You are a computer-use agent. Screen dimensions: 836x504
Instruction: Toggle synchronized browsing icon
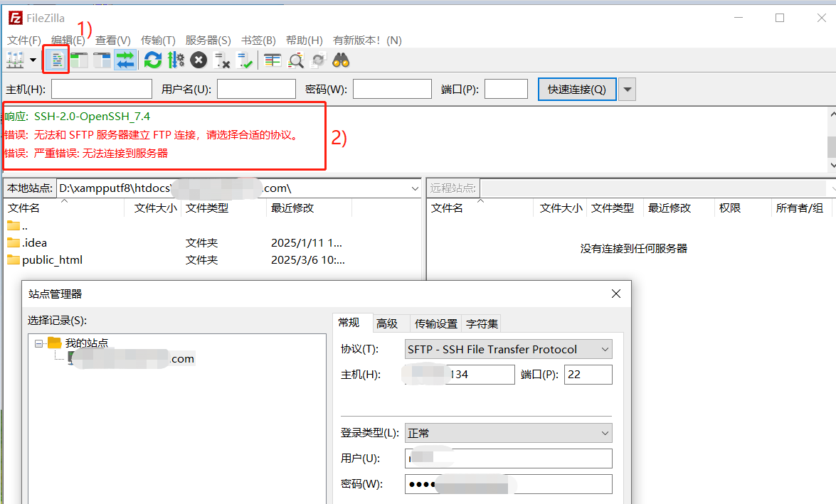pos(318,60)
